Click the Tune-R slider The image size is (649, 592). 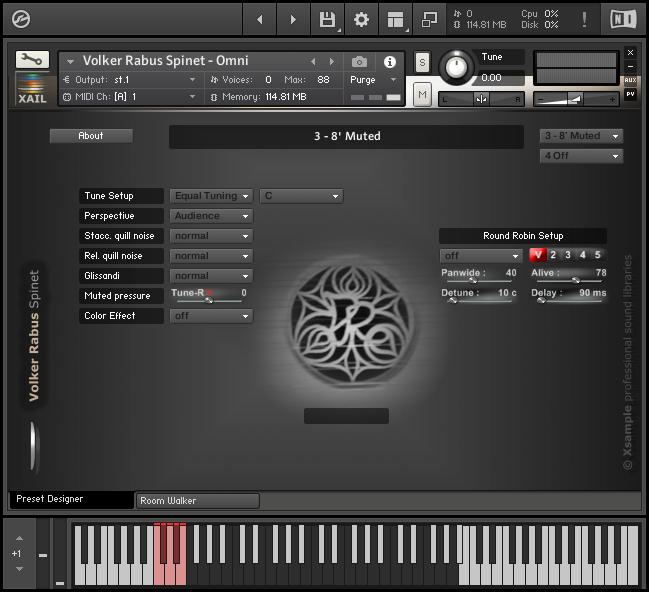(x=209, y=301)
